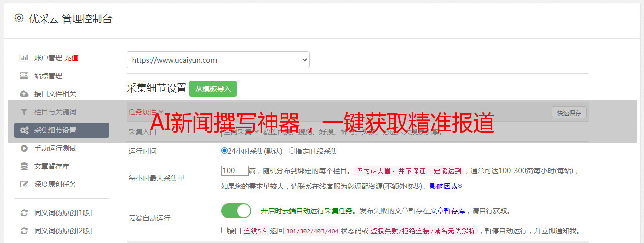Select the 采集细节设置 sidebar menu item
644x243 pixels.
61,130
